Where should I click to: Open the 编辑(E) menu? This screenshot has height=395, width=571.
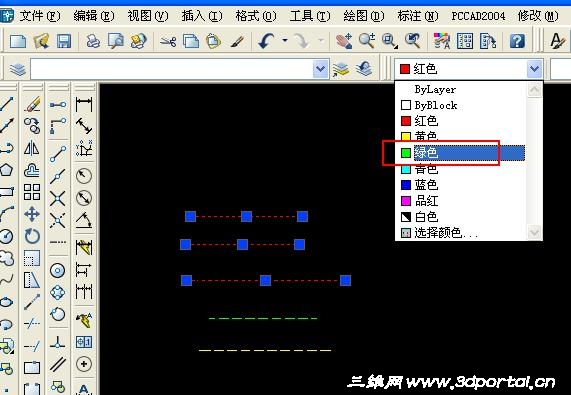94,16
